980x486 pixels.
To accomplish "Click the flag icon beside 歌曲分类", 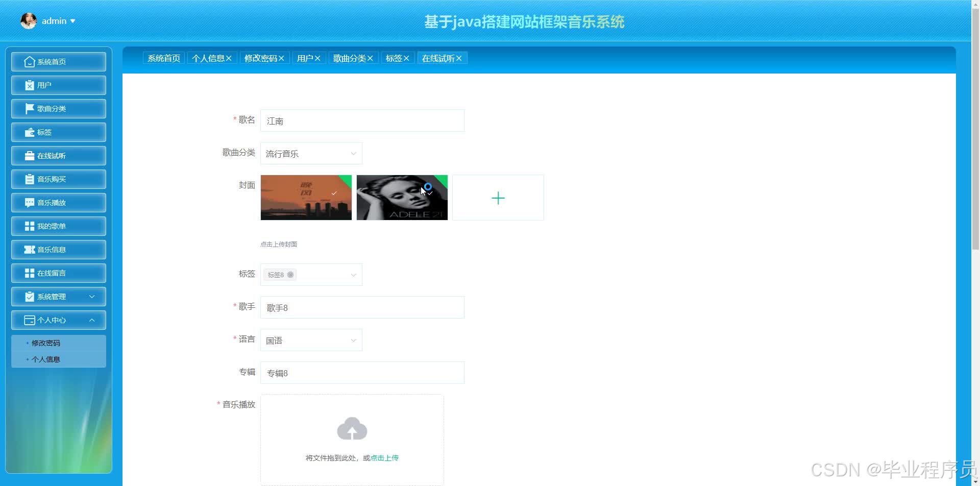I will (30, 109).
